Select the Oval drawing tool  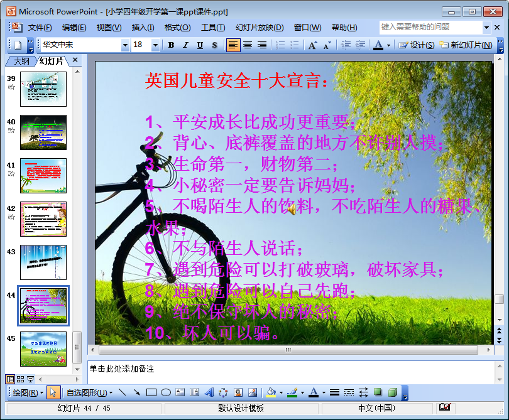coord(166,393)
